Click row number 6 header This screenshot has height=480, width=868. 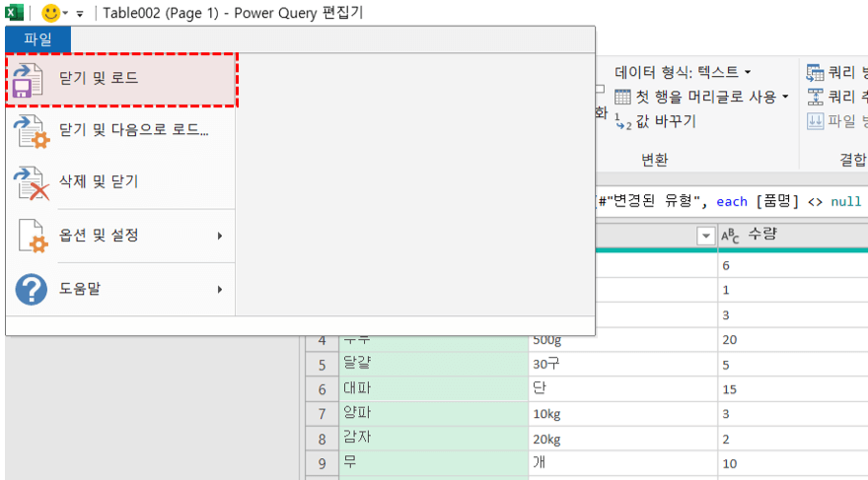(322, 388)
